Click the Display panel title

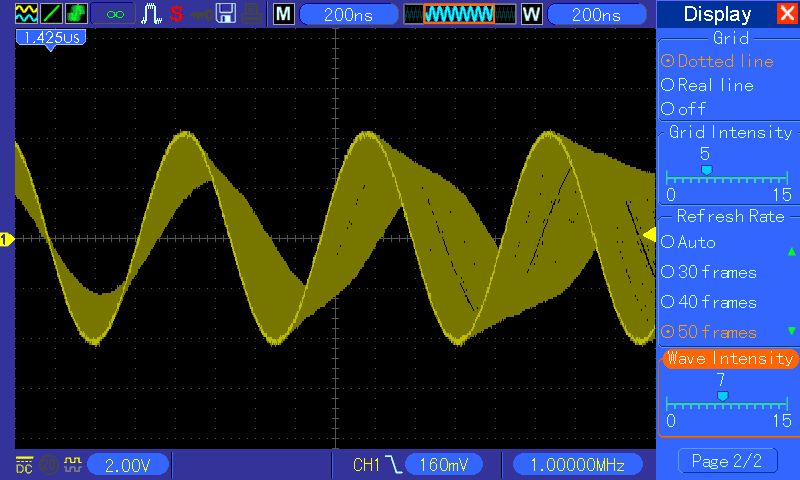click(x=717, y=14)
